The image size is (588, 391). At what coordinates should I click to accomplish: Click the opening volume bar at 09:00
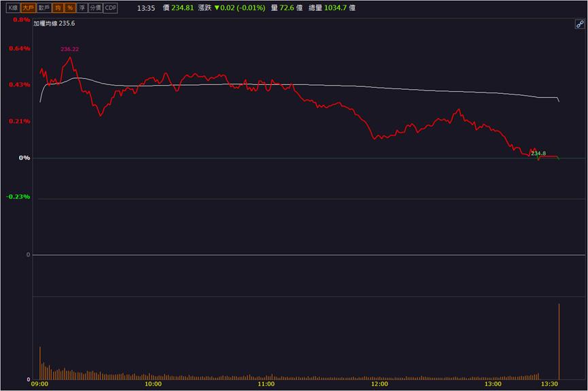[40, 363]
